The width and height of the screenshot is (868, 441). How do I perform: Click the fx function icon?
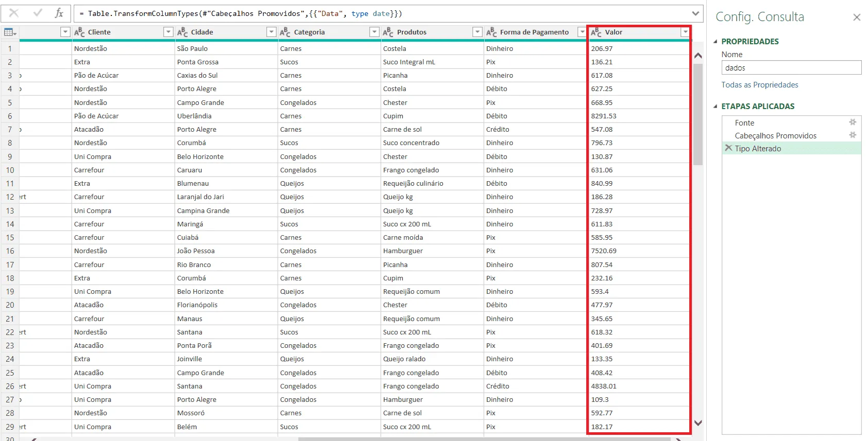59,13
